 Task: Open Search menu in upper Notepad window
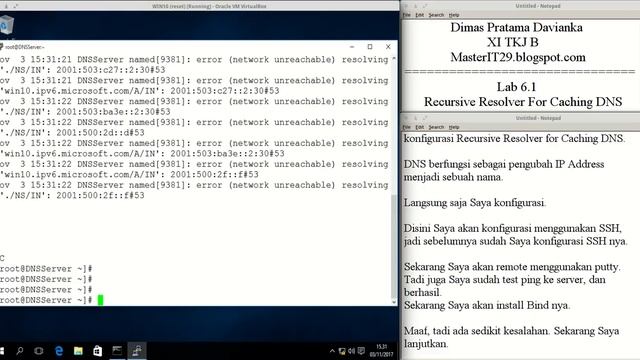[x=436, y=15]
